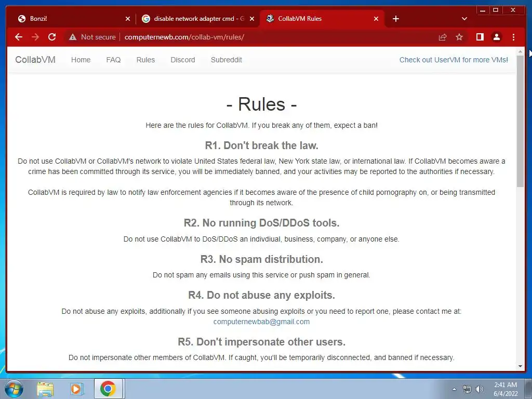Viewport: 532px width, 399px height.
Task: Click the scrollbar down arrow
Action: pos(521,366)
